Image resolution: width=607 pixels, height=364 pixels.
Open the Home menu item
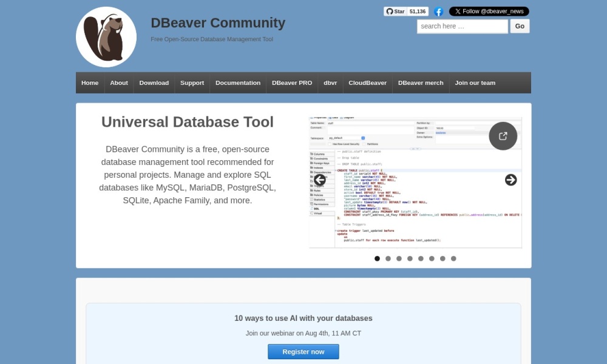coord(90,83)
